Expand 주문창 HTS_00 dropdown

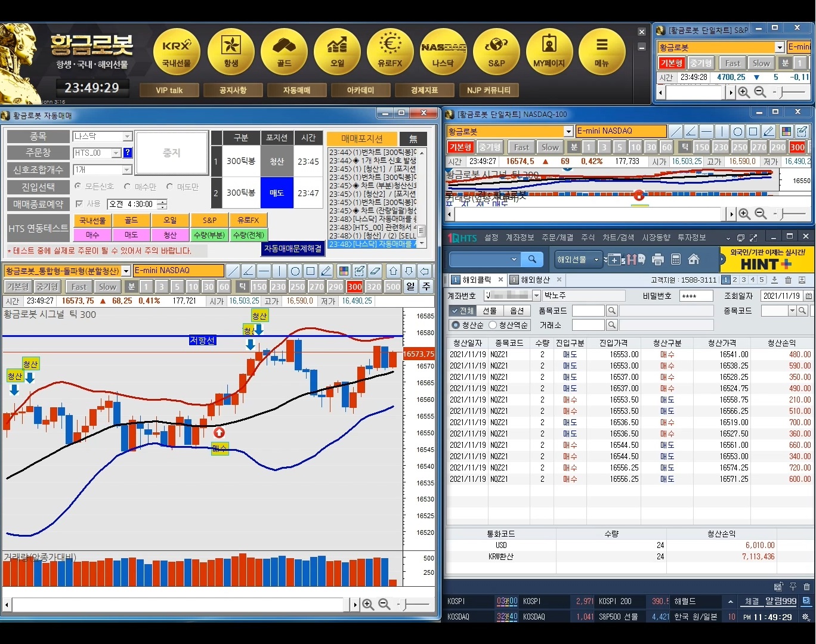coord(116,153)
